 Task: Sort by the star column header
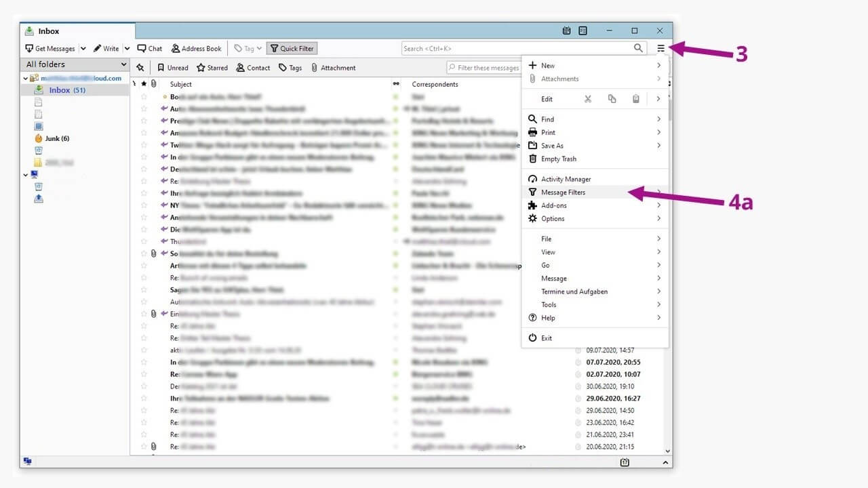(144, 84)
